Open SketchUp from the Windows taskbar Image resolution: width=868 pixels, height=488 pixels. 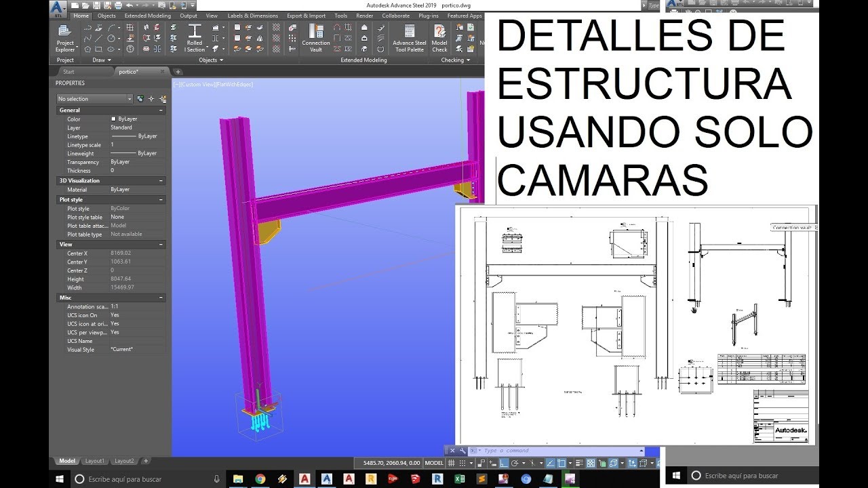(415, 479)
